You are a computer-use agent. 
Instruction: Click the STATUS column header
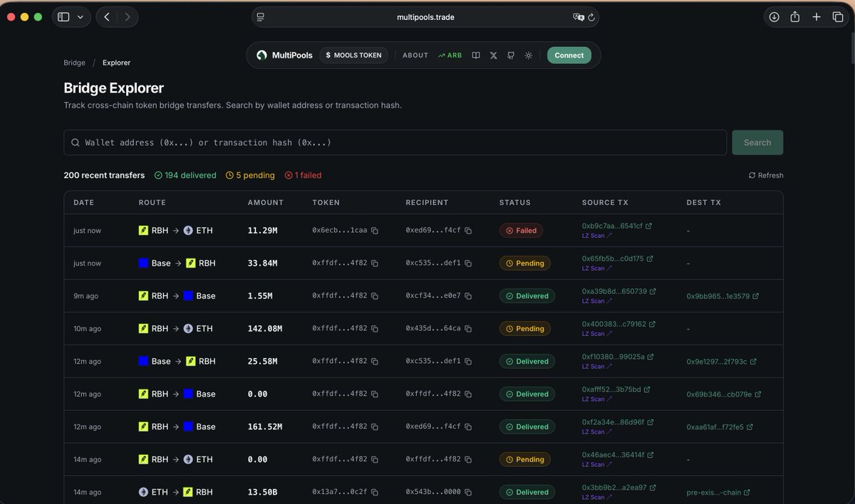(x=515, y=203)
